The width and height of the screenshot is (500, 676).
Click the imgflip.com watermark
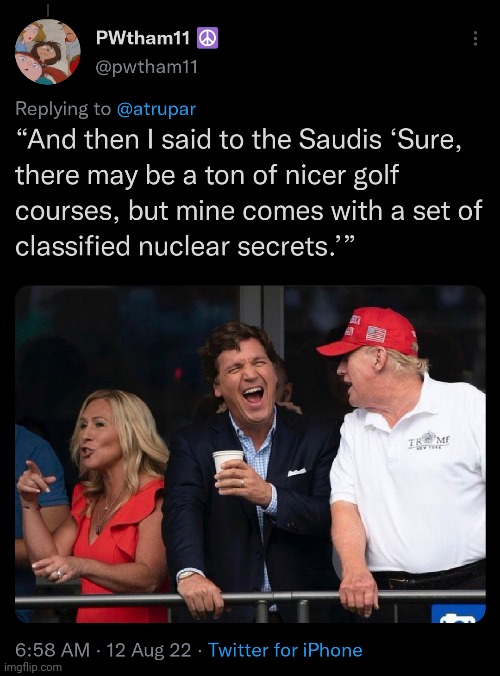[x=32, y=667]
